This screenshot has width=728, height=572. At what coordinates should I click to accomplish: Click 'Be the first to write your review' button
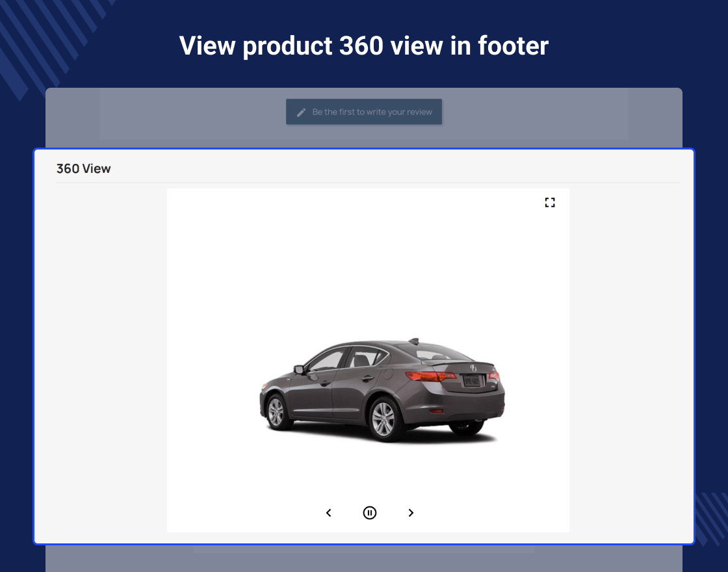[x=364, y=112]
